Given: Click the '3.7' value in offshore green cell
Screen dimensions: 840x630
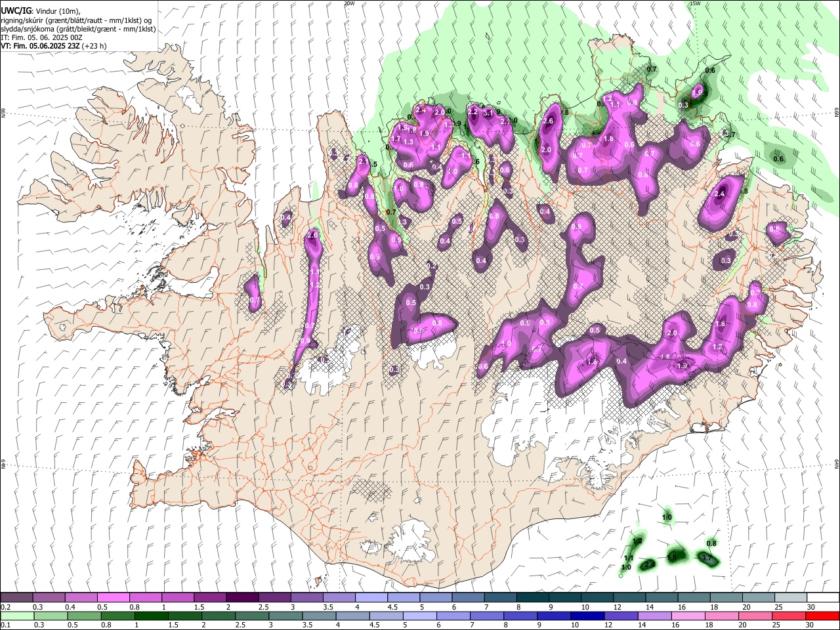Looking at the screenshot, I should (707, 558).
